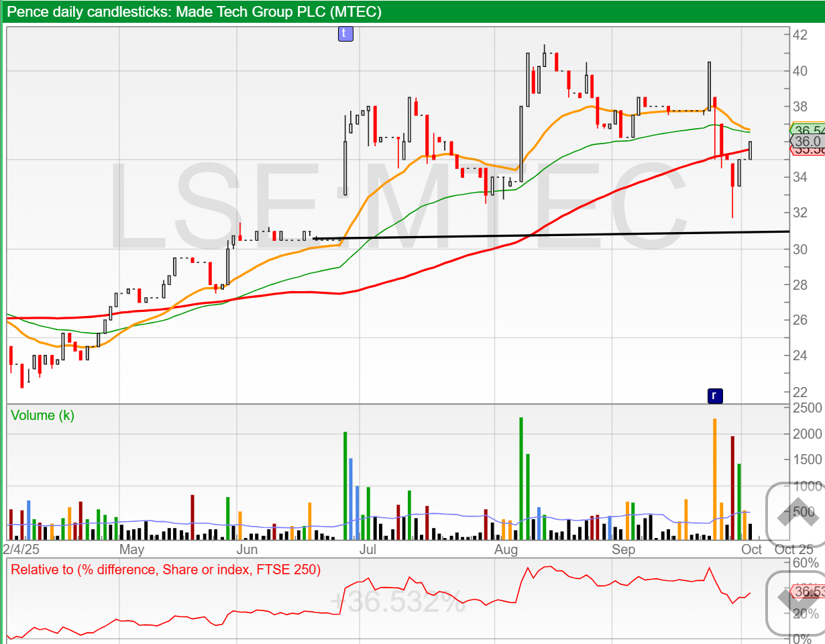Select the grey 36.0 current price tag
825x644 pixels.
click(x=808, y=142)
